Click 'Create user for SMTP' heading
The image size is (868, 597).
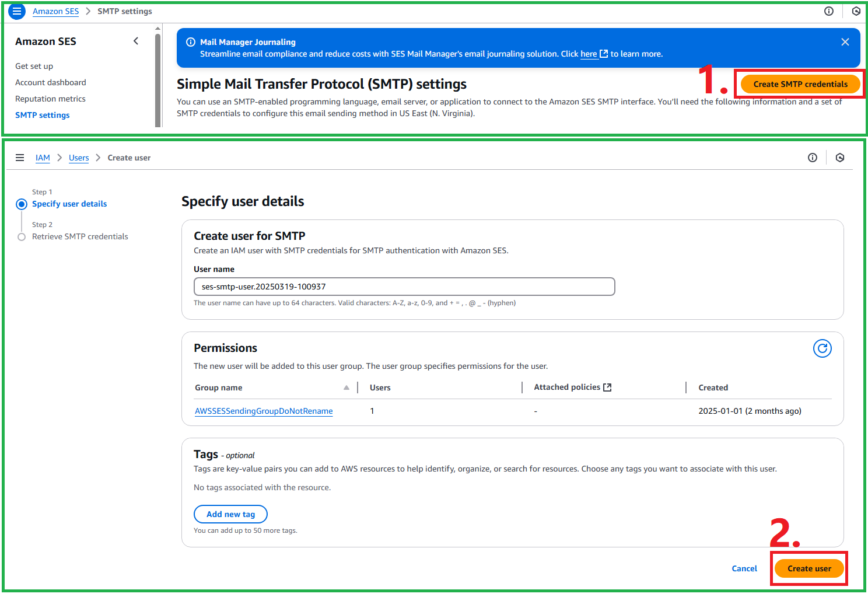250,236
